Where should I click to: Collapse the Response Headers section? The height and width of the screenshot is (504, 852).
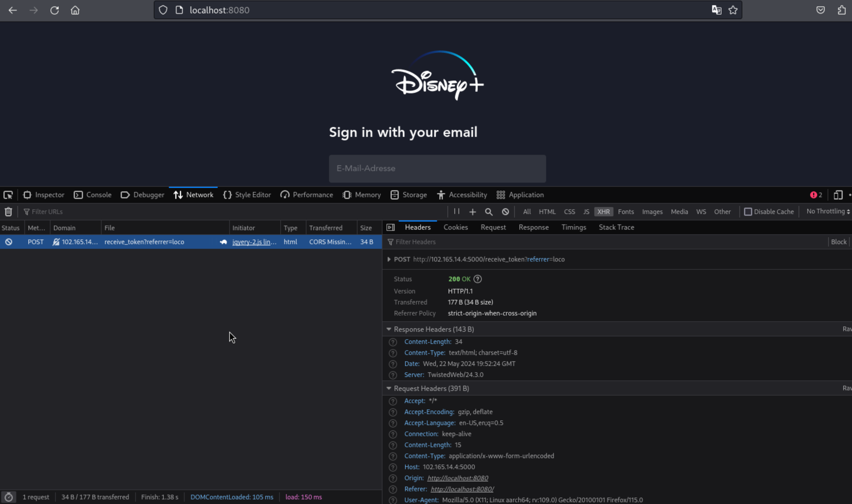[389, 329]
